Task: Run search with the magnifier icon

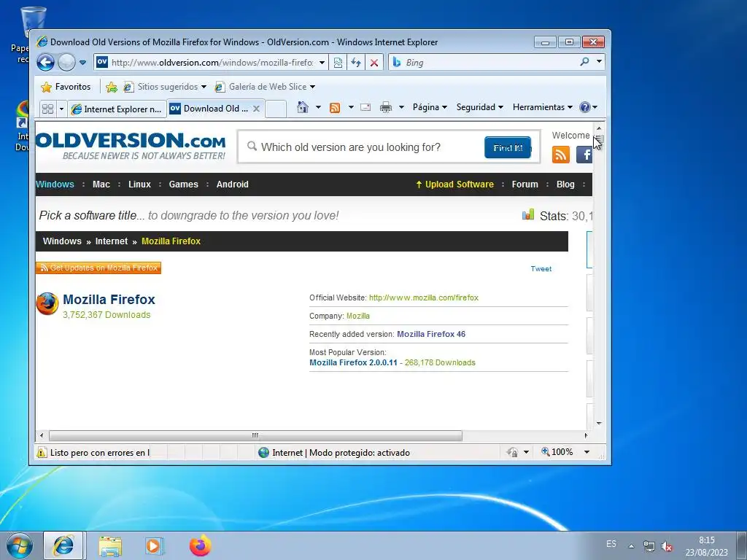Action: click(x=584, y=62)
